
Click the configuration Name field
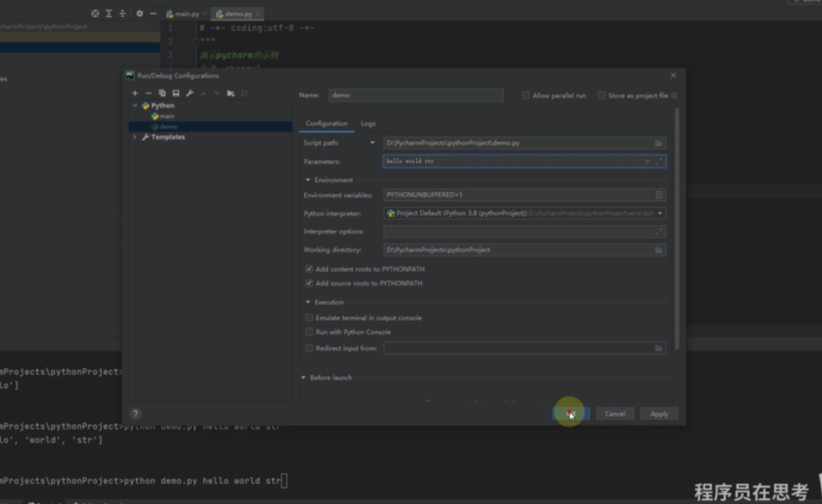tap(416, 95)
